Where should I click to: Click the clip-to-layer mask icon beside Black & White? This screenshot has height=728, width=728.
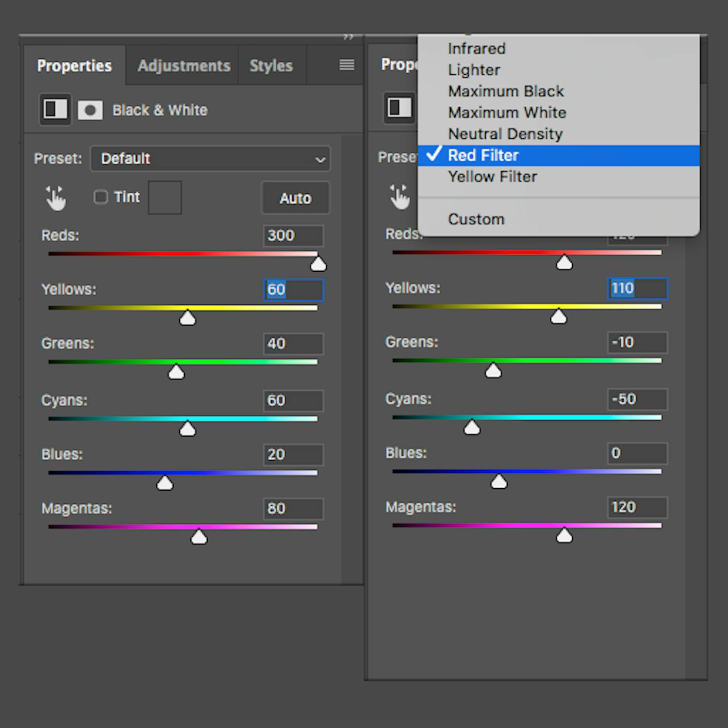pyautogui.click(x=90, y=109)
